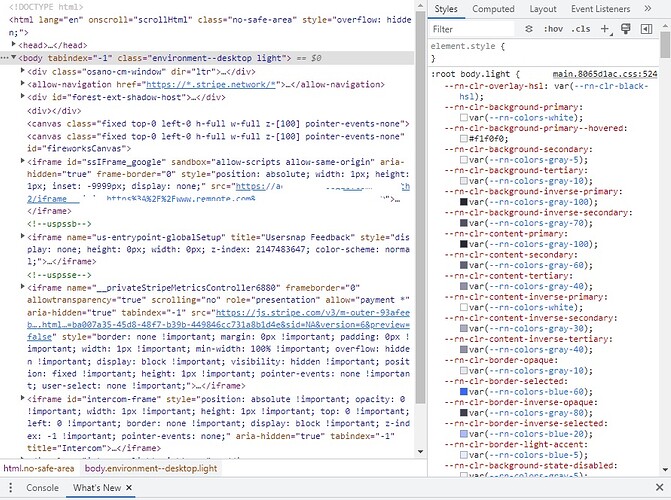671x500 pixels.
Task: Click the element.style rule block
Action: pos(543,52)
